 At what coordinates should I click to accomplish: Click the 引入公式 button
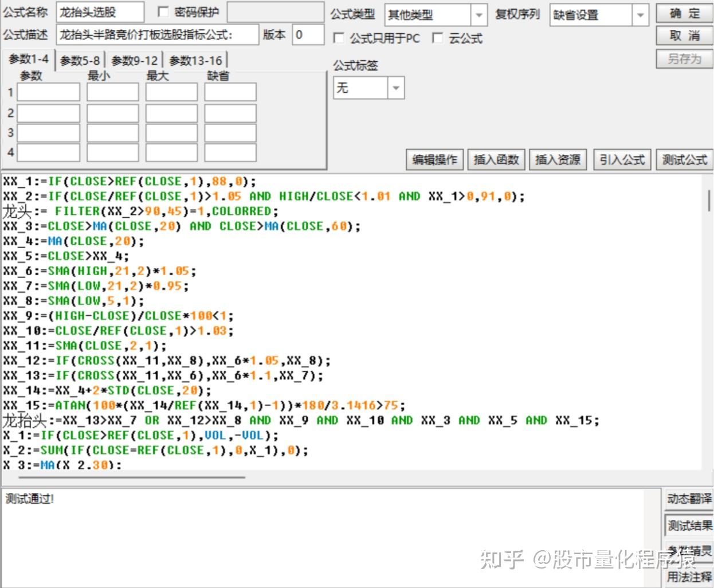click(x=622, y=160)
